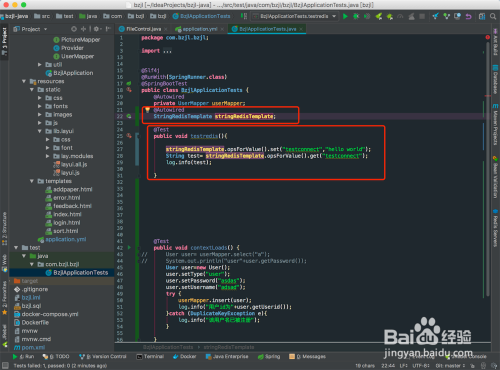This screenshot has width=500, height=370.
Task: Open the Terminal tool window tab
Action: click(150, 356)
